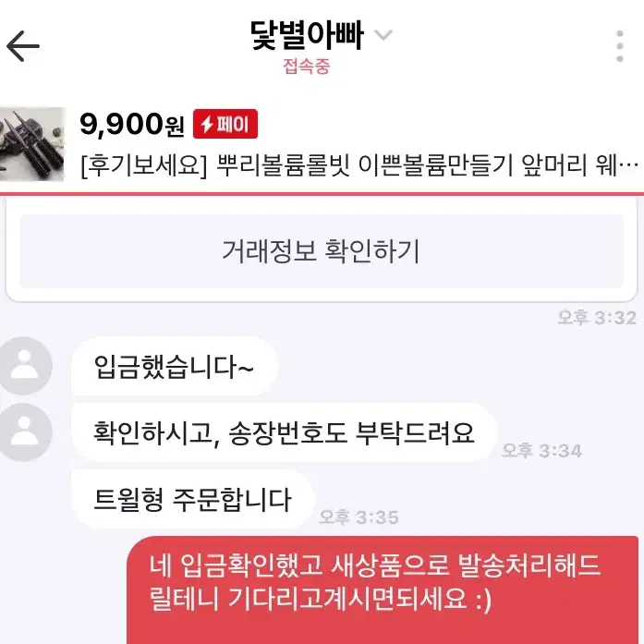The width and height of the screenshot is (644, 644).
Task: Tap the red 페이 lightning badge
Action: 225,124
